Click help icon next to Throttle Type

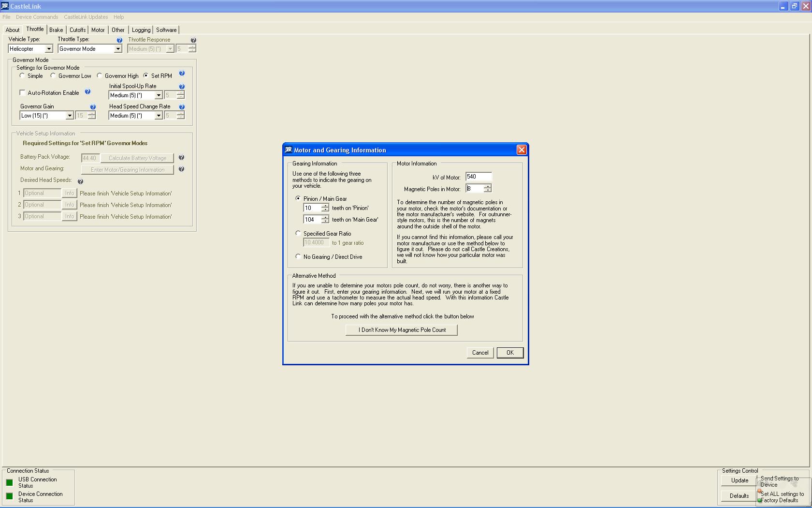coord(119,40)
